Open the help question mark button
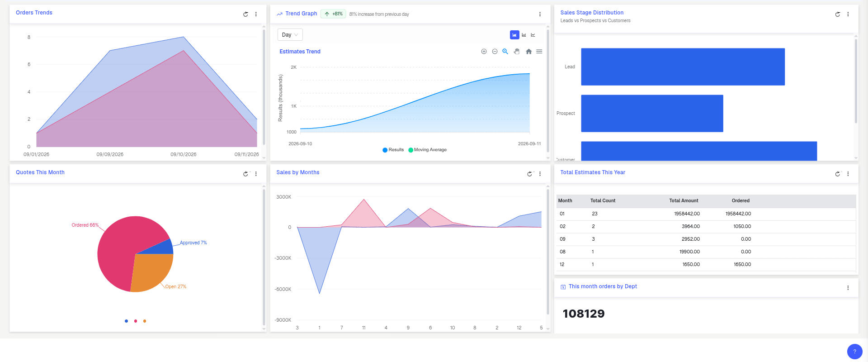 [x=854, y=352]
